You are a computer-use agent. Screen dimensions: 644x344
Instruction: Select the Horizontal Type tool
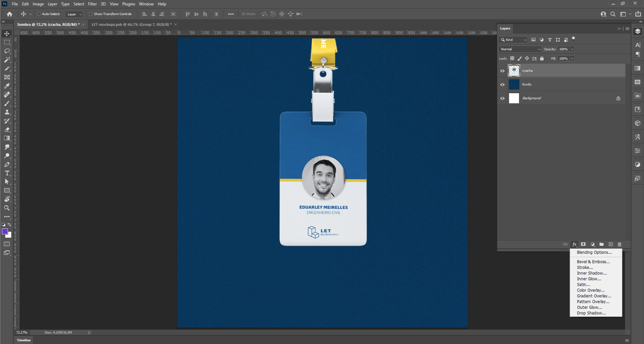tap(7, 173)
